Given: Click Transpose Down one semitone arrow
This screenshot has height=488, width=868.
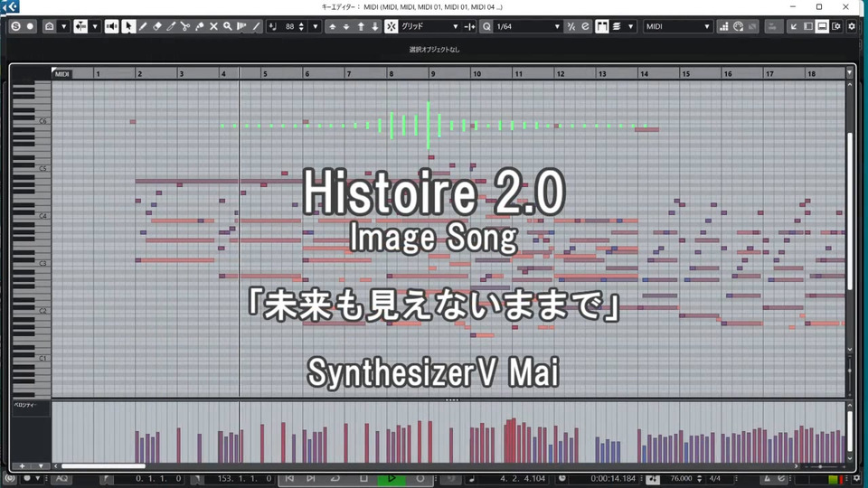Looking at the screenshot, I should pos(346,26).
